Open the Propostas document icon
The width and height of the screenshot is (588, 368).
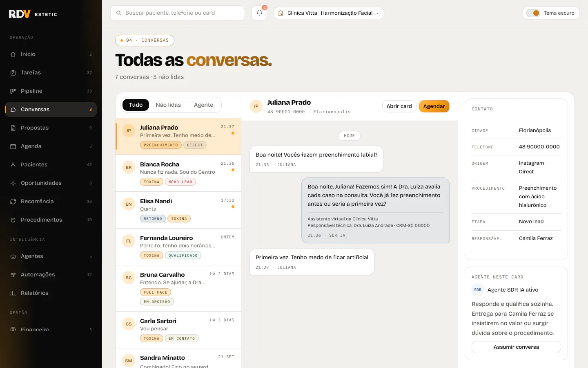coord(13,128)
